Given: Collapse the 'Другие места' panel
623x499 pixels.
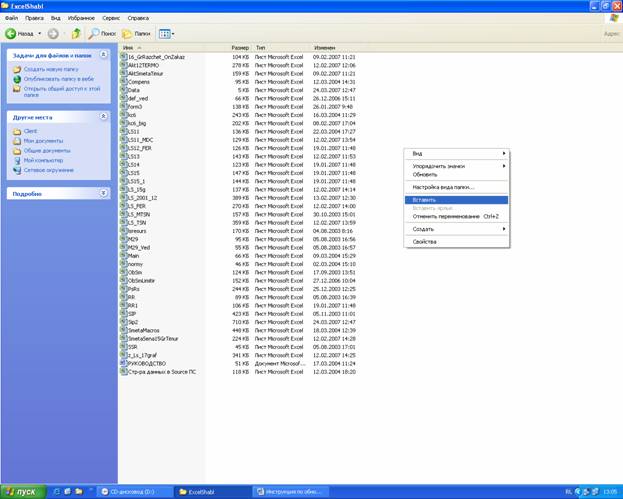Looking at the screenshot, I should click(x=103, y=117).
